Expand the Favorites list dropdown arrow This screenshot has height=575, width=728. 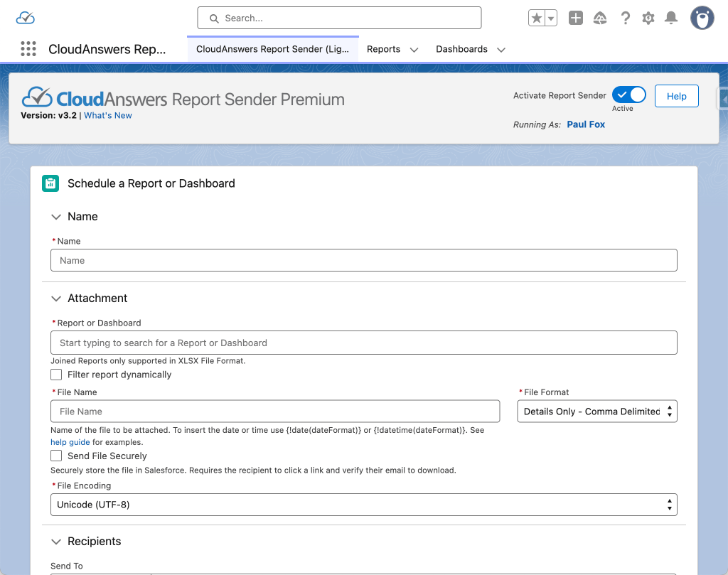pyautogui.click(x=551, y=18)
